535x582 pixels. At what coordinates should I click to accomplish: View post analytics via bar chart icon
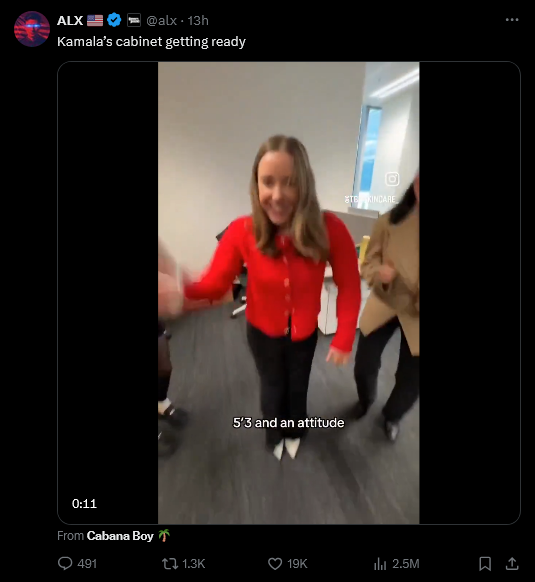[x=380, y=564]
